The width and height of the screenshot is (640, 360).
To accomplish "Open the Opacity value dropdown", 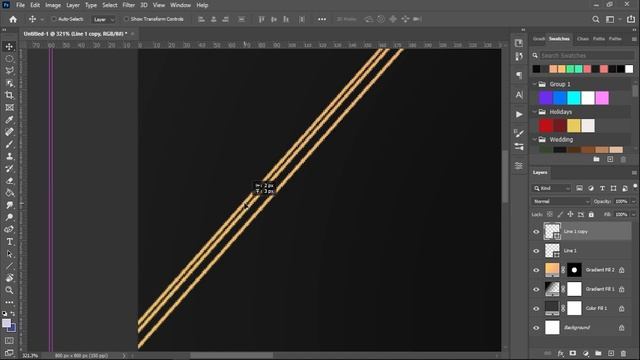I will (633, 201).
